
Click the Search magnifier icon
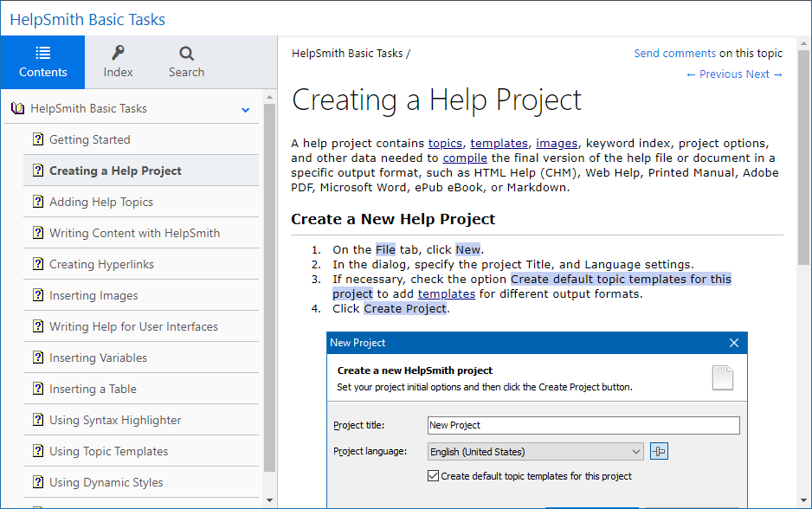click(x=186, y=54)
